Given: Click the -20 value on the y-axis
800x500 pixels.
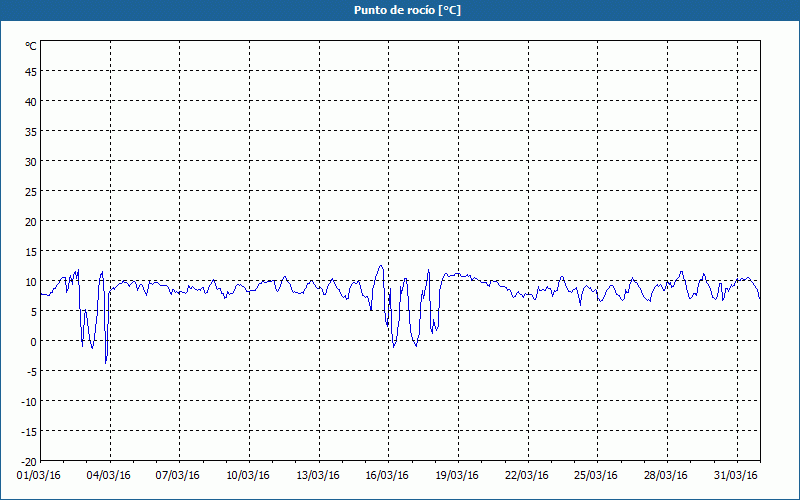Looking at the screenshot, I should (x=29, y=462).
